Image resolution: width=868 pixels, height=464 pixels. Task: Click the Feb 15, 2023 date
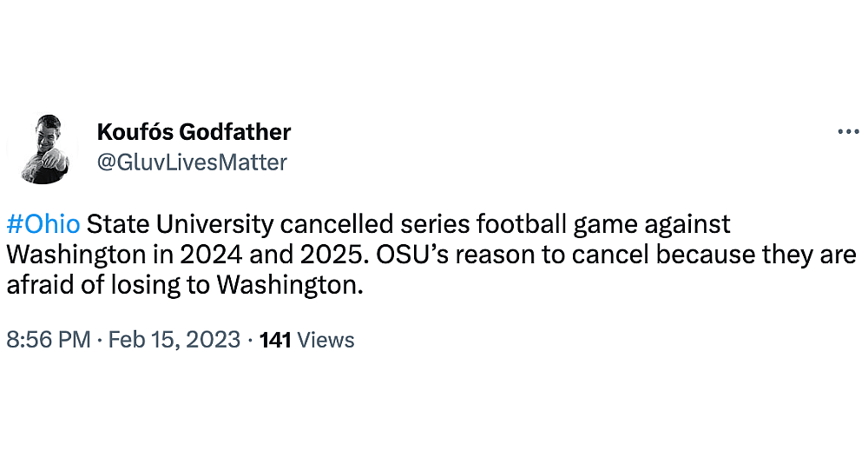coord(174,340)
